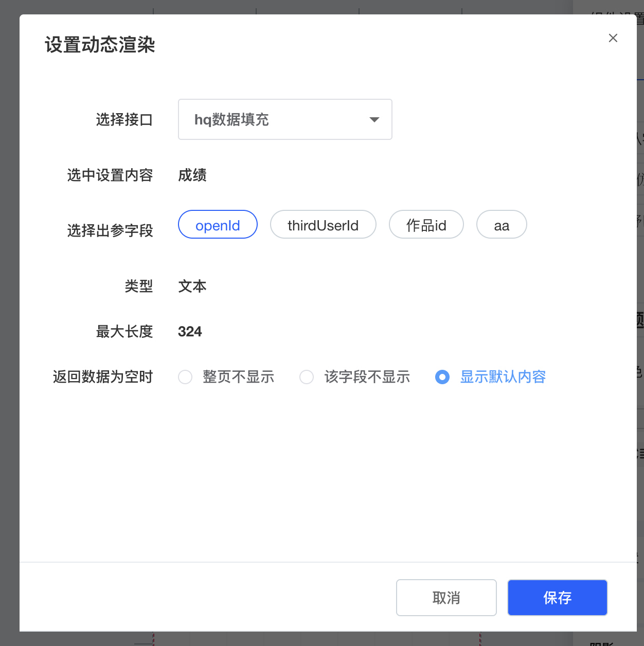Select the thirdUserId output field chip

click(x=323, y=225)
